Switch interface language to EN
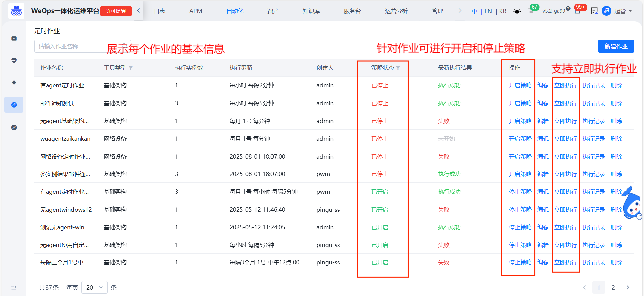644x296 pixels. [488, 11]
